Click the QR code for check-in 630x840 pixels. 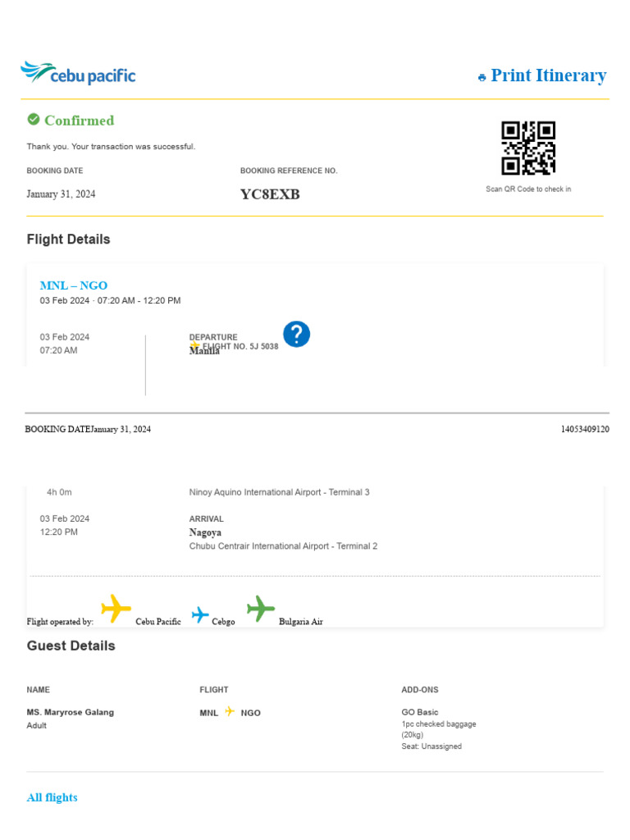click(x=528, y=148)
